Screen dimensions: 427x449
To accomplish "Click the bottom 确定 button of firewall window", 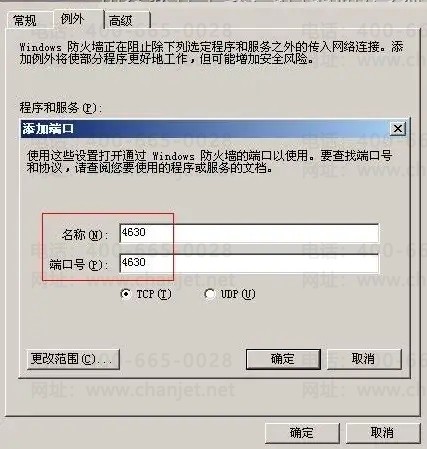I will tap(302, 433).
